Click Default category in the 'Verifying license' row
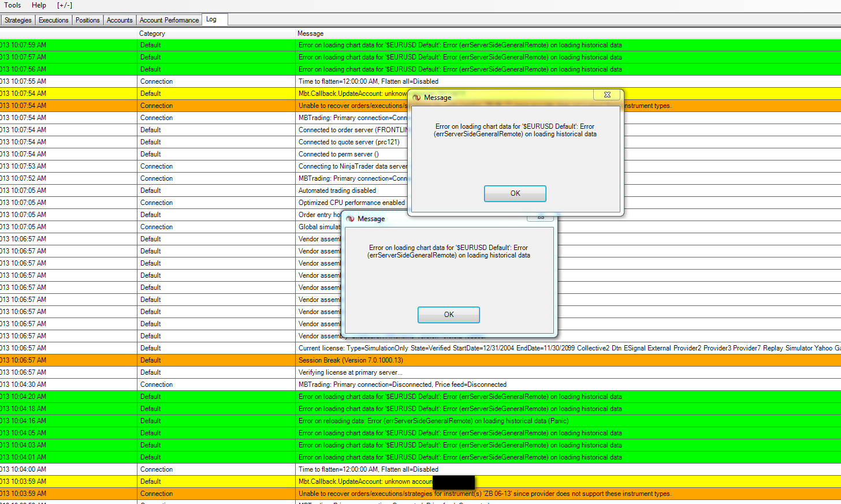Image resolution: width=841 pixels, height=504 pixels. click(x=150, y=372)
